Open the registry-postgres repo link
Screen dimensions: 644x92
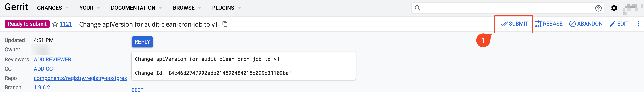coord(80,78)
